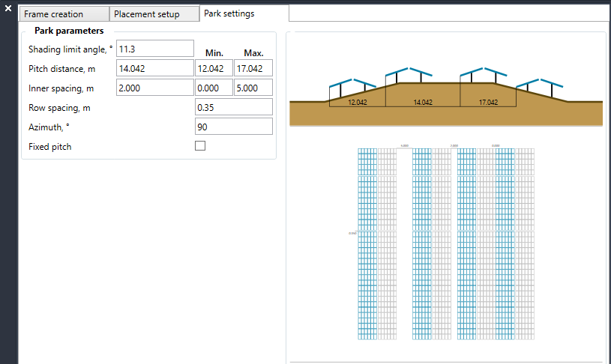This screenshot has height=364, width=611.
Task: Click the Pitch distance Max field
Action: [253, 68]
